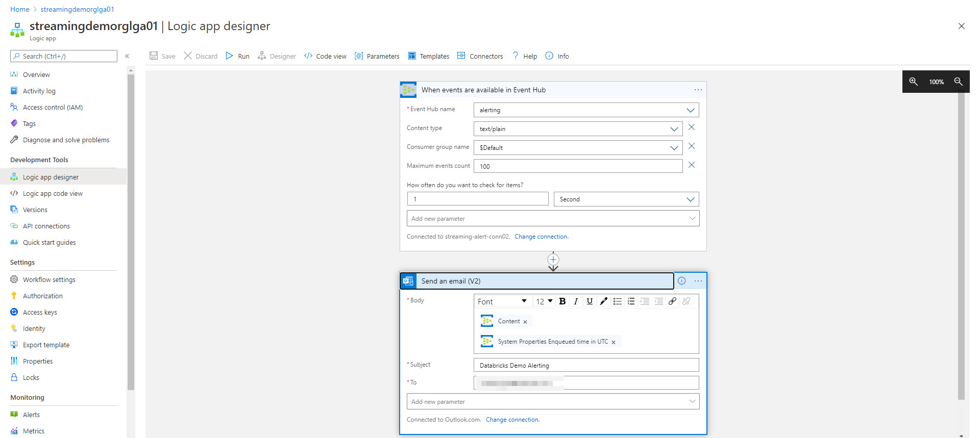Run the logic app
Viewport: 980px width, 438px height.
(x=238, y=56)
